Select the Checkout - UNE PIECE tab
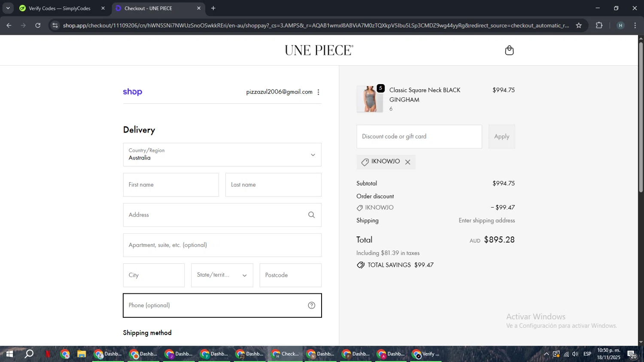This screenshot has height=362, width=644. click(148, 8)
